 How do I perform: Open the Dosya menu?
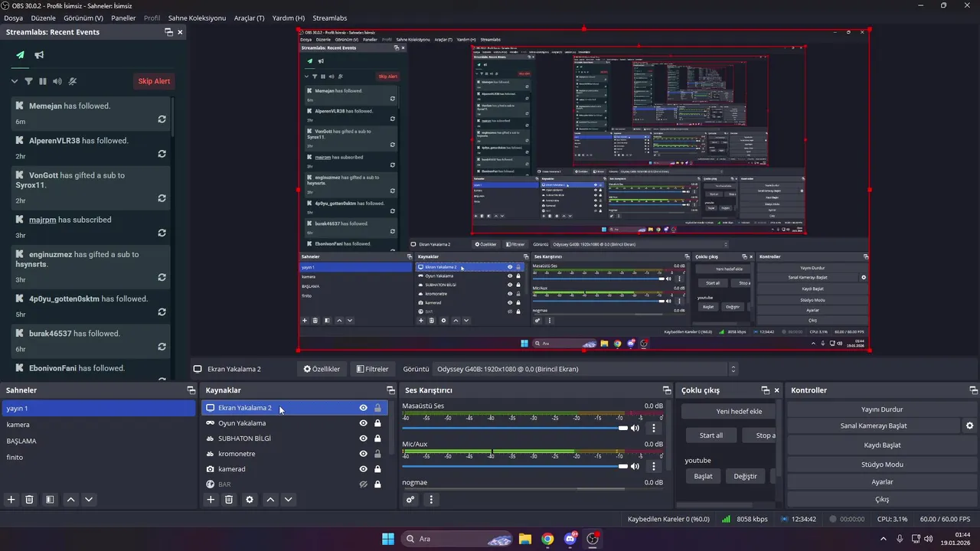(13, 18)
